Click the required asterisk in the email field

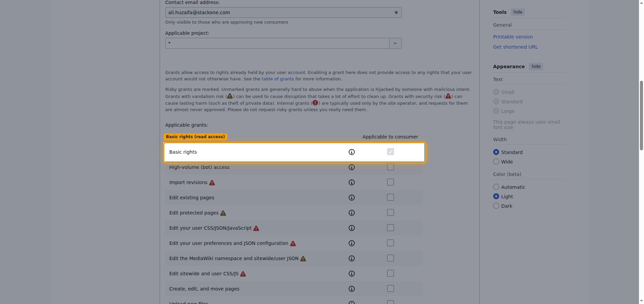pos(396,12)
